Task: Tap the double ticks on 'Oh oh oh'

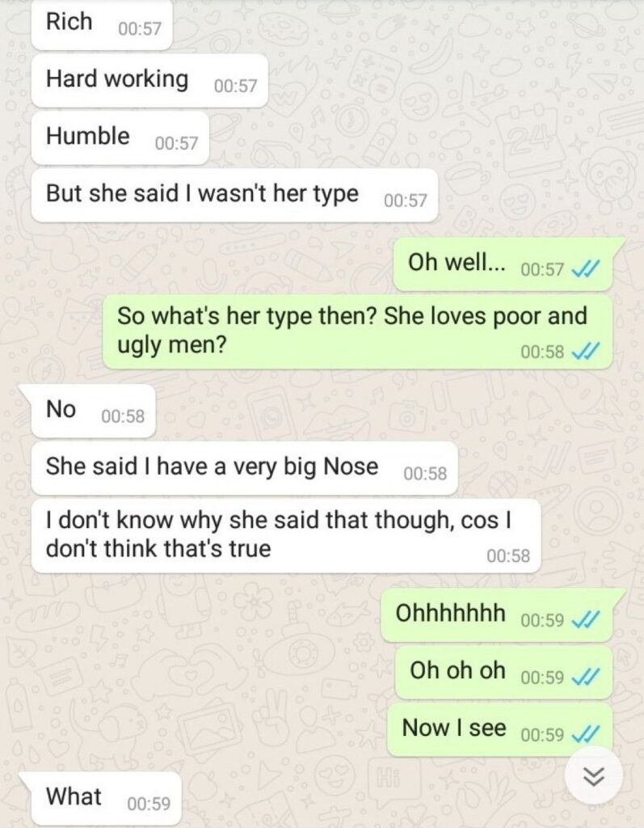Action: [x=585, y=678]
